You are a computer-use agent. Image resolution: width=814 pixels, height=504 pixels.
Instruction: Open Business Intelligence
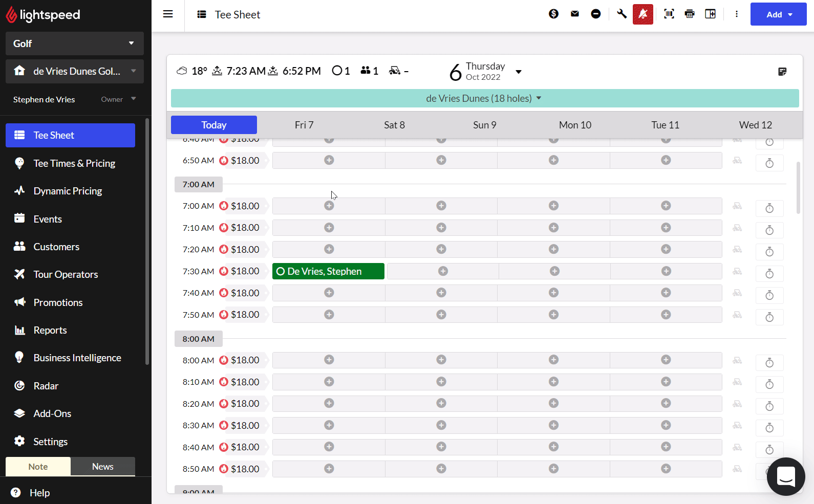click(70, 358)
